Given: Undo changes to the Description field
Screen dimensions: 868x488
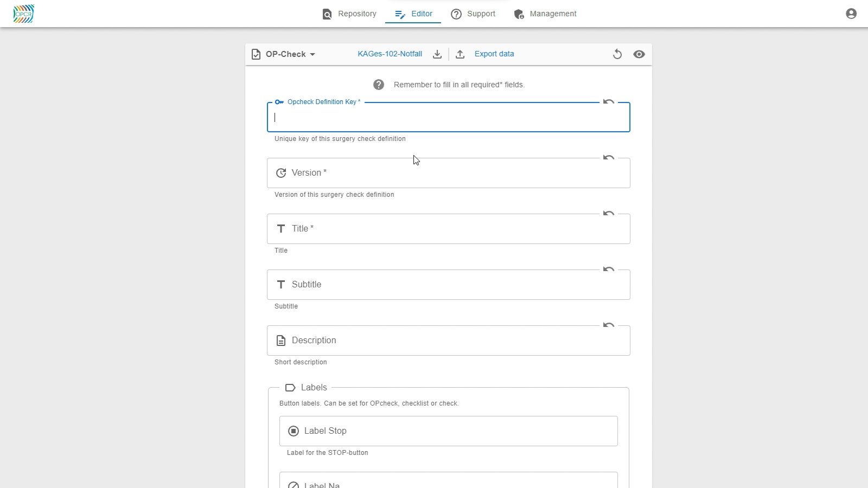Looking at the screenshot, I should (x=609, y=325).
